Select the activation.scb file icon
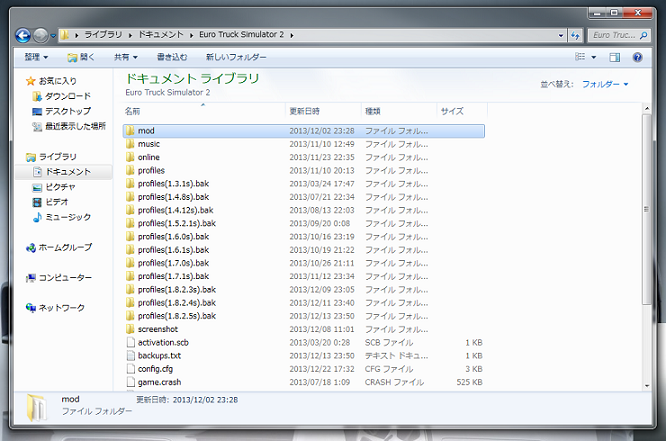 [x=131, y=342]
